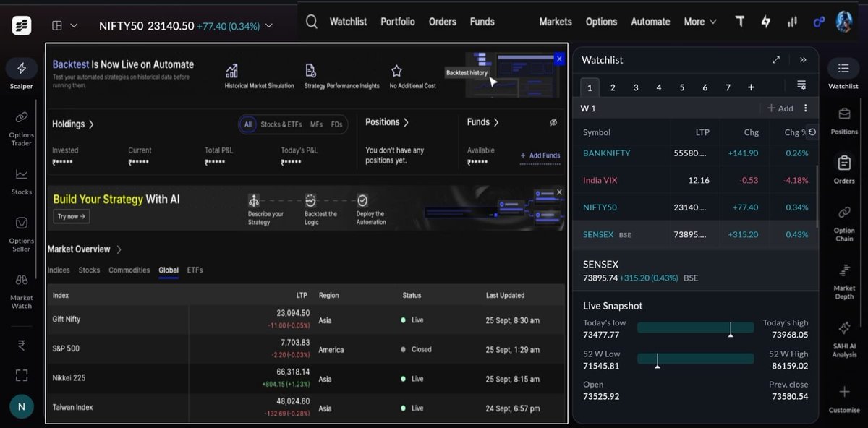This screenshot has height=428, width=868.
Task: Click the rupee icon in left sidebar
Action: click(x=22, y=345)
